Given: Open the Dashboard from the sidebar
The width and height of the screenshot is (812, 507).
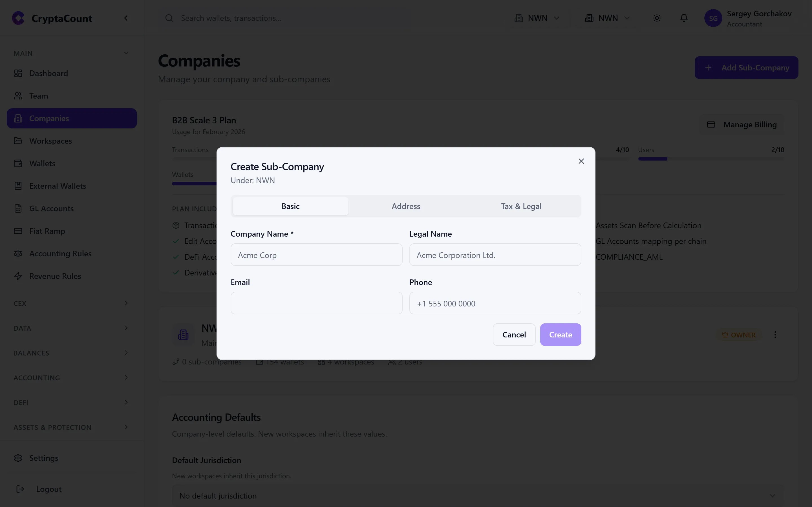Looking at the screenshot, I should coord(49,73).
